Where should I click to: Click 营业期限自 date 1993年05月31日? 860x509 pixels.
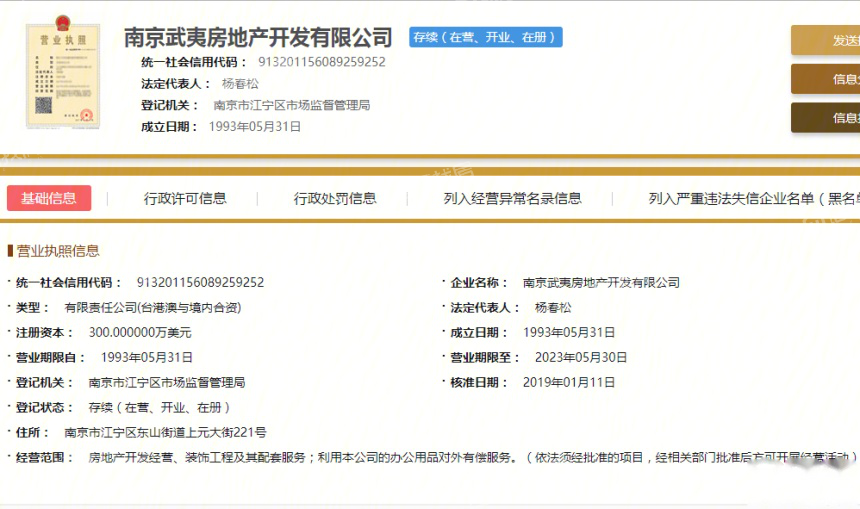click(147, 358)
